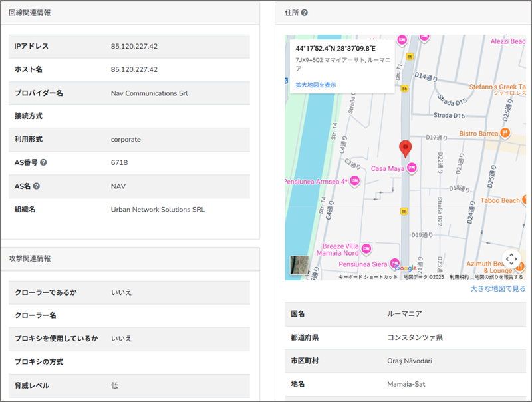The width and height of the screenshot is (532, 402).
Task: Toggle fullscreen map view control
Action: pos(510,258)
